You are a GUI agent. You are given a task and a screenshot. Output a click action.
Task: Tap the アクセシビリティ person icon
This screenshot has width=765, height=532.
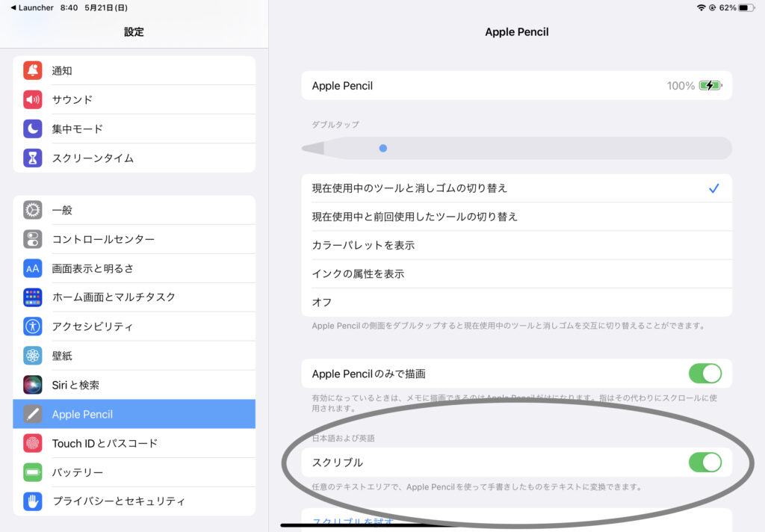tap(33, 326)
